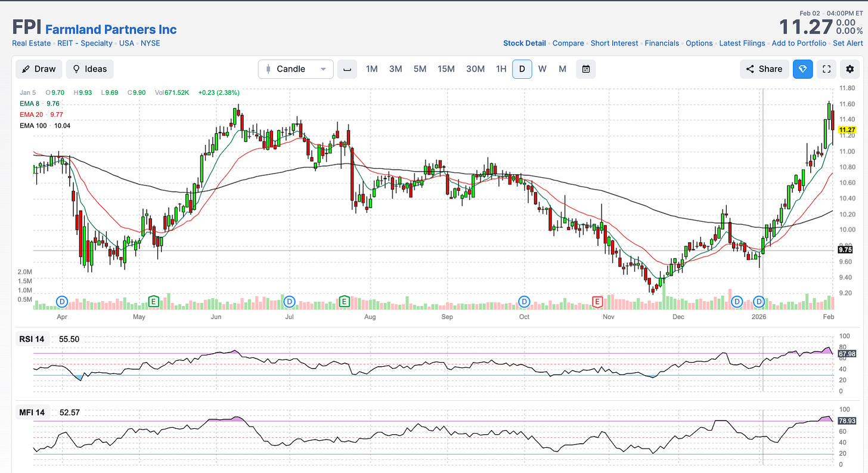Select the 3M timeframe
This screenshot has width=868, height=473.
(395, 69)
